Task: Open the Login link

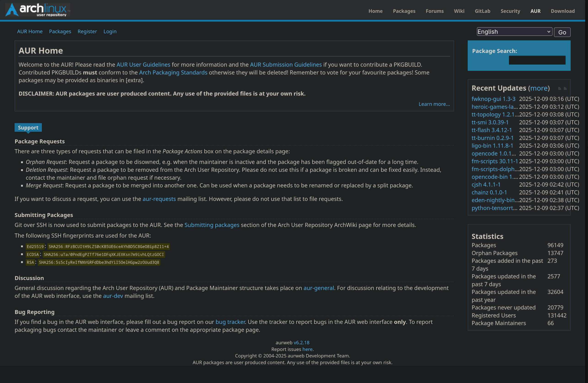Action: 110,32
